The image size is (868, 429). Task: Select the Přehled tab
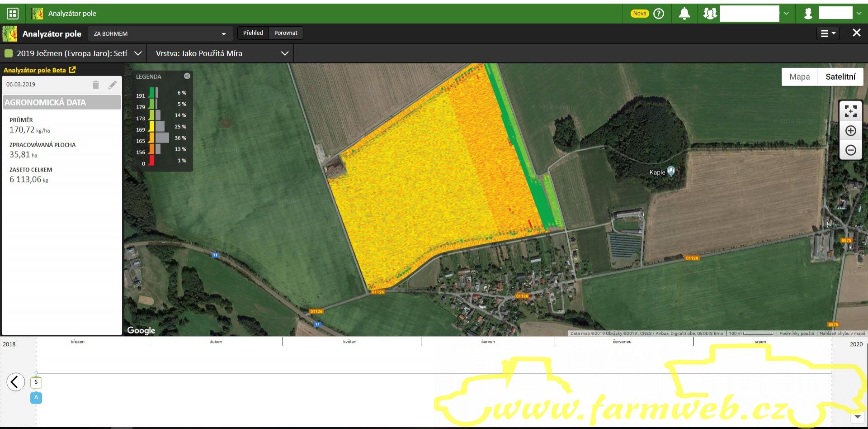click(253, 33)
